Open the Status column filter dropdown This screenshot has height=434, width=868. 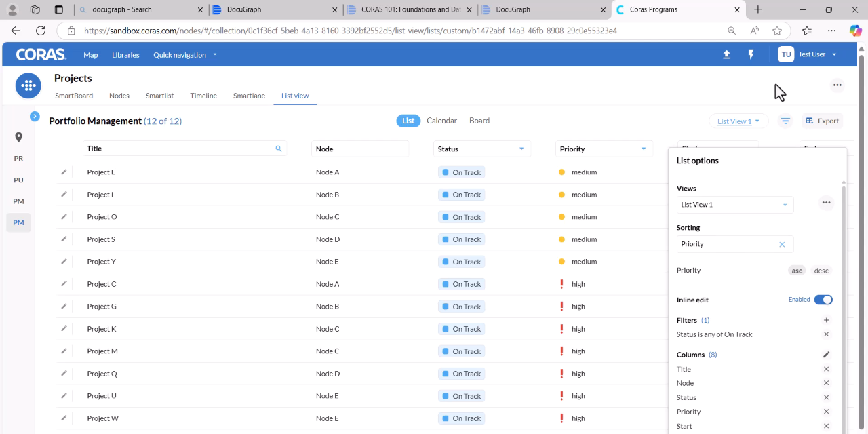pos(521,149)
